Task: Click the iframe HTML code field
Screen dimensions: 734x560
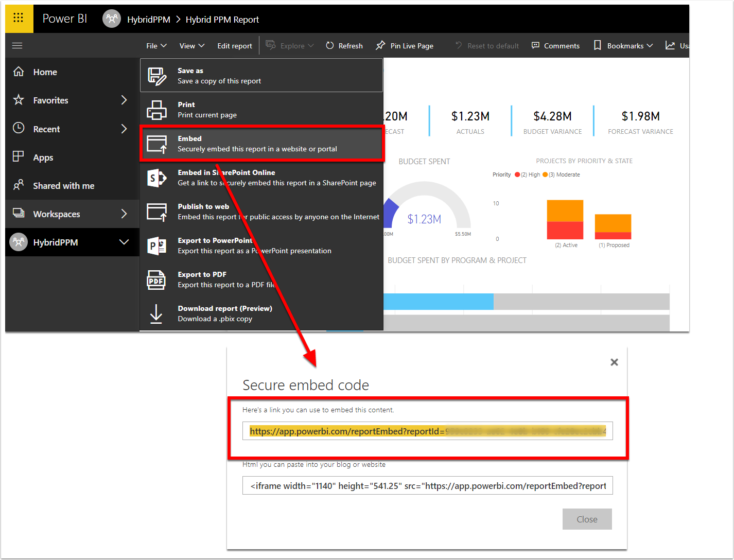Action: [x=427, y=485]
